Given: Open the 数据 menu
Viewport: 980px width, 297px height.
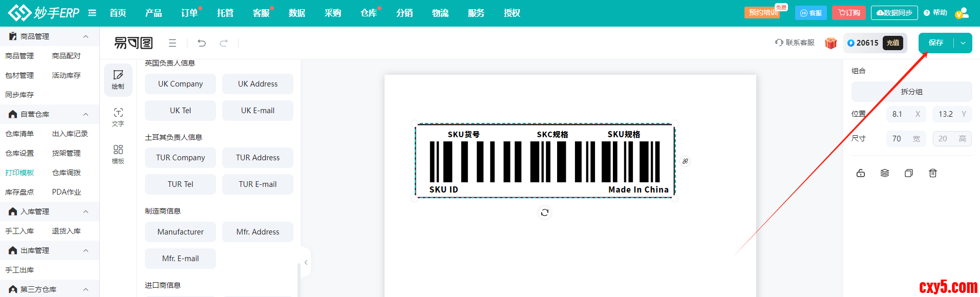Looking at the screenshot, I should pyautogui.click(x=297, y=13).
